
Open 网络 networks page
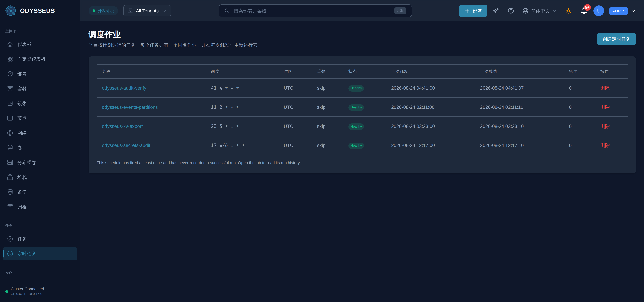pos(40,133)
